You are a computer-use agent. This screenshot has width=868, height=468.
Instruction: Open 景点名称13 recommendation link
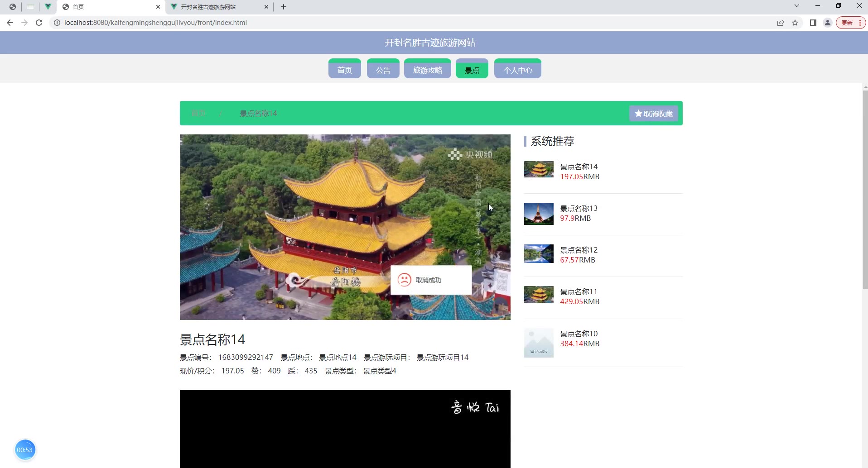[579, 208]
